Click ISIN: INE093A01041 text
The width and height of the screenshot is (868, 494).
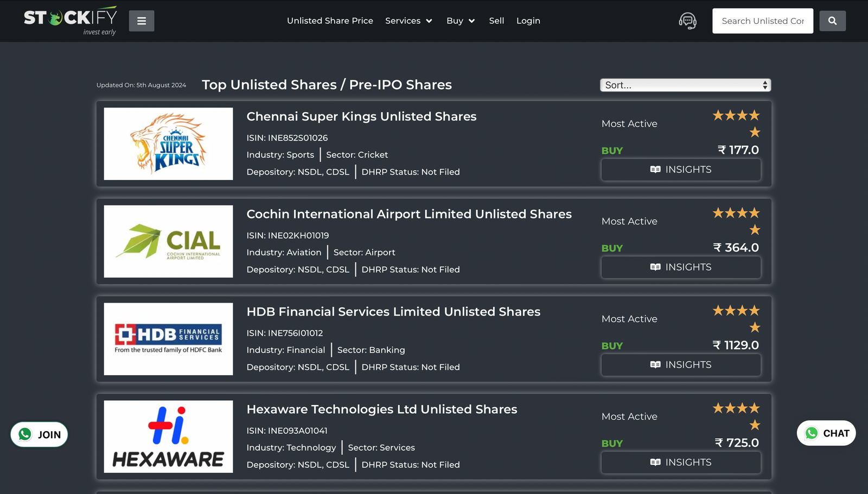coord(287,431)
